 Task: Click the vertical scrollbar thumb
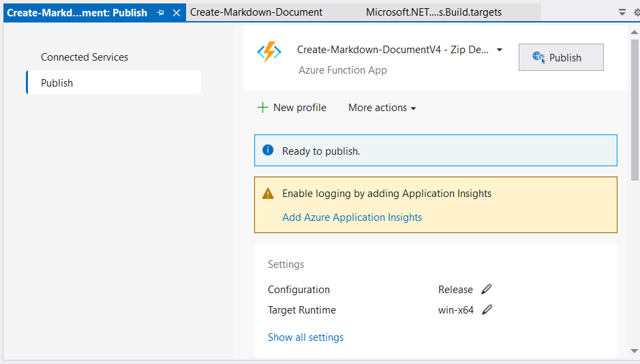(x=635, y=110)
